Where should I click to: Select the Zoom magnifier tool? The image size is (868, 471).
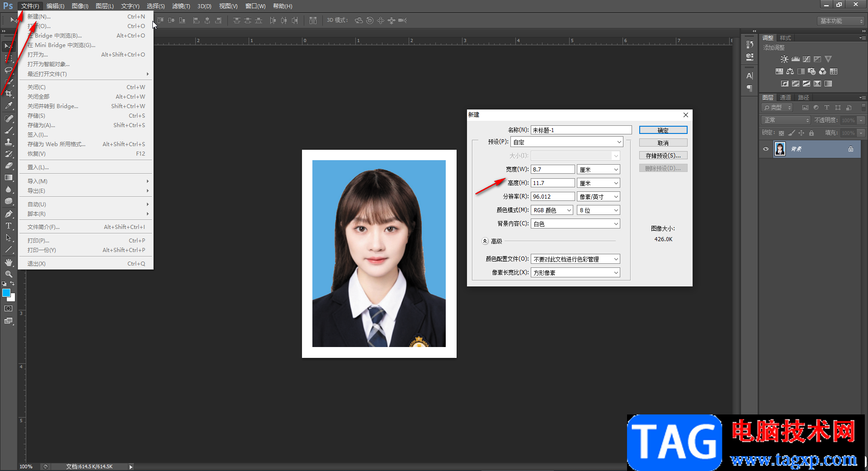[9, 274]
